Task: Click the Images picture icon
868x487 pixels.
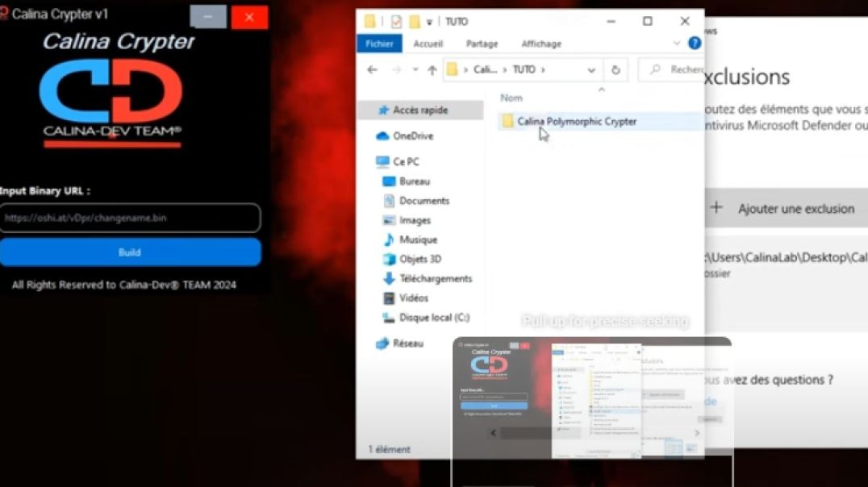Action: (x=389, y=220)
